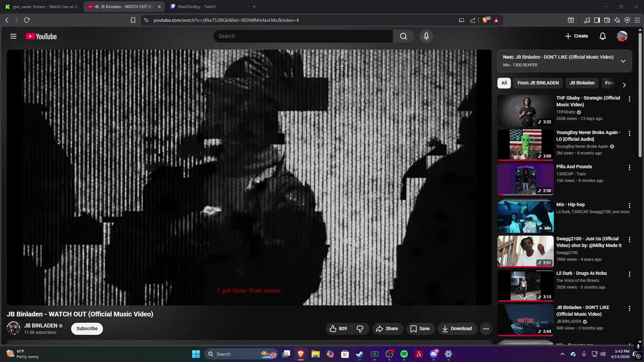
Task: Open options for YoungBoy LO audio
Action: [x=629, y=134]
